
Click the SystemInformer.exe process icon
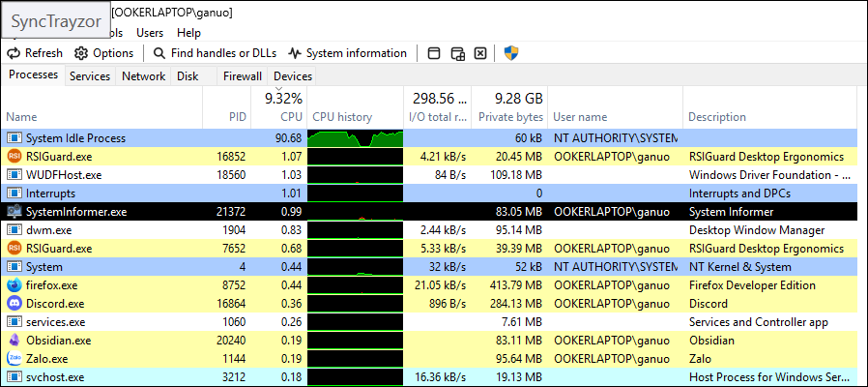click(x=14, y=212)
